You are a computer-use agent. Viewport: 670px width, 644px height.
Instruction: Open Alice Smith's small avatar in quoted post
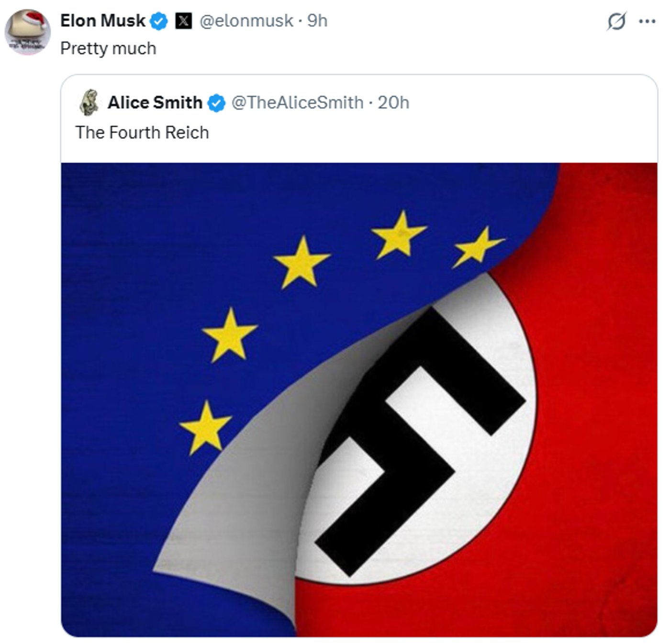click(x=89, y=102)
